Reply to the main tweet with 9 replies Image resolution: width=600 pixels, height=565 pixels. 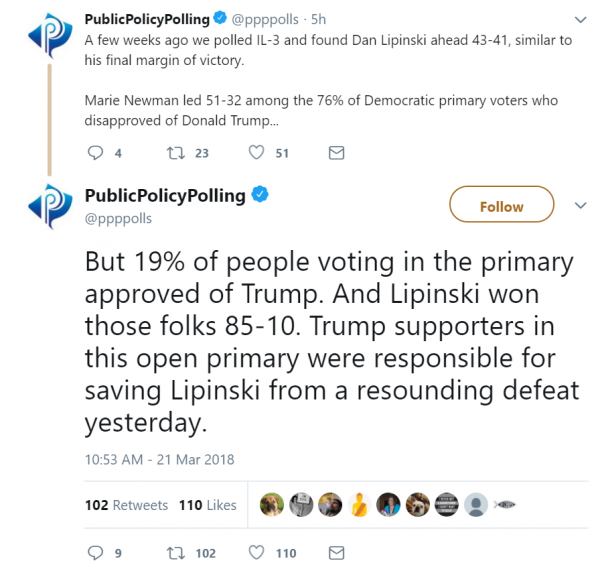[95, 553]
